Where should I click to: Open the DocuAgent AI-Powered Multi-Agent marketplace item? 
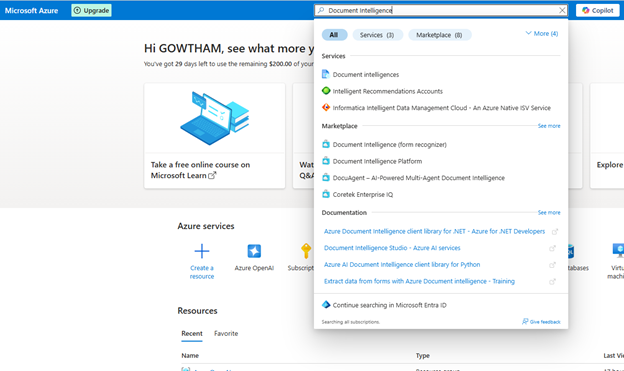(419, 178)
